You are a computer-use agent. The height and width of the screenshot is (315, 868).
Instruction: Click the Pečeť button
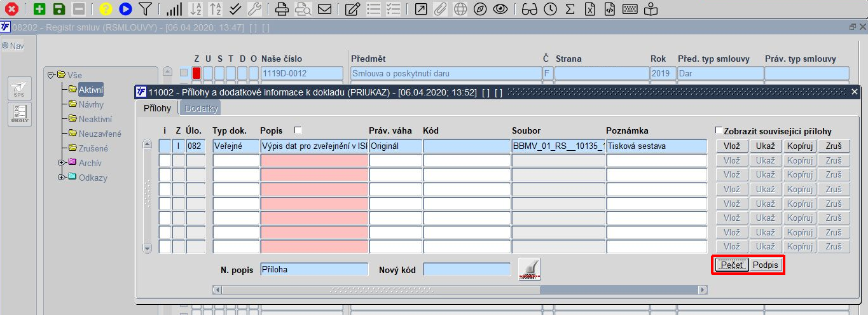pos(732,265)
